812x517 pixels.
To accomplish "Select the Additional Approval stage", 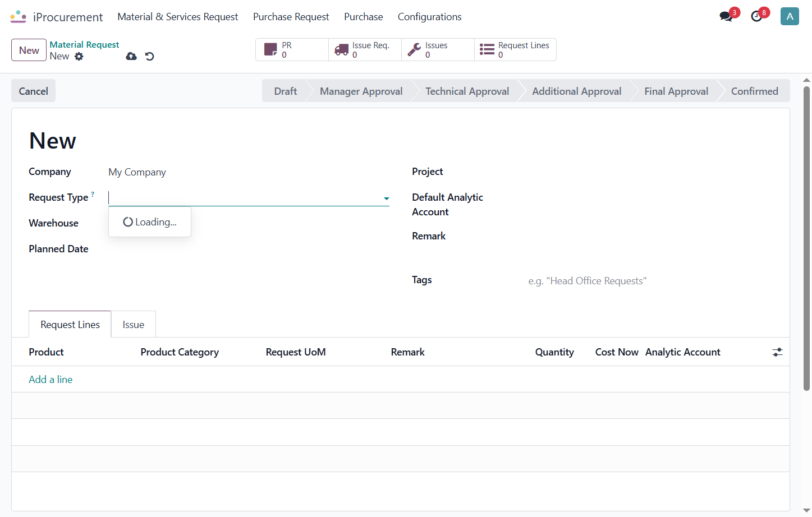I will tap(577, 91).
